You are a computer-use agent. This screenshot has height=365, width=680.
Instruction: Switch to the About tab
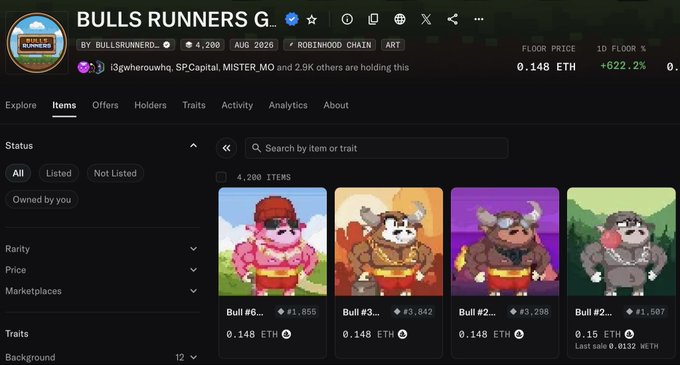336,105
